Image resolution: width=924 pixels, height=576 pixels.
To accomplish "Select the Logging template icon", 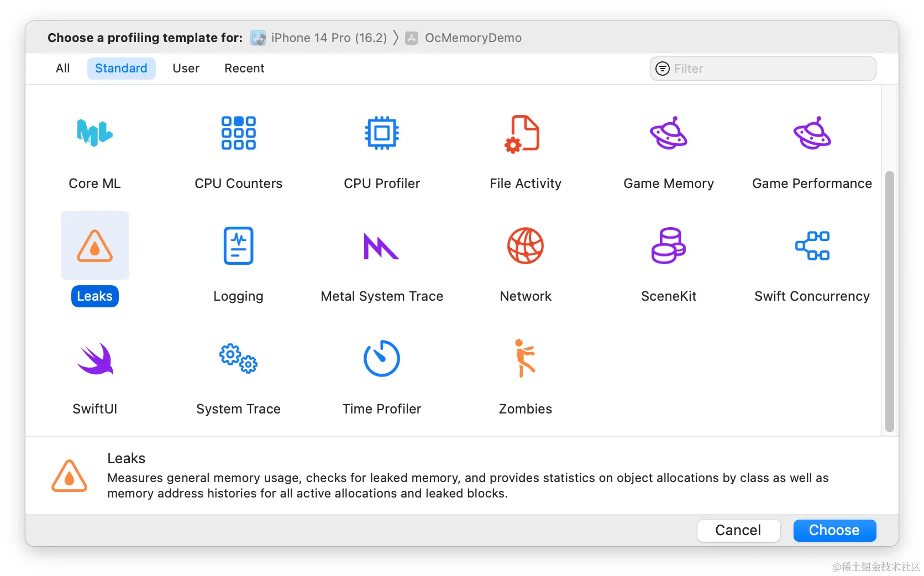I will 238,245.
